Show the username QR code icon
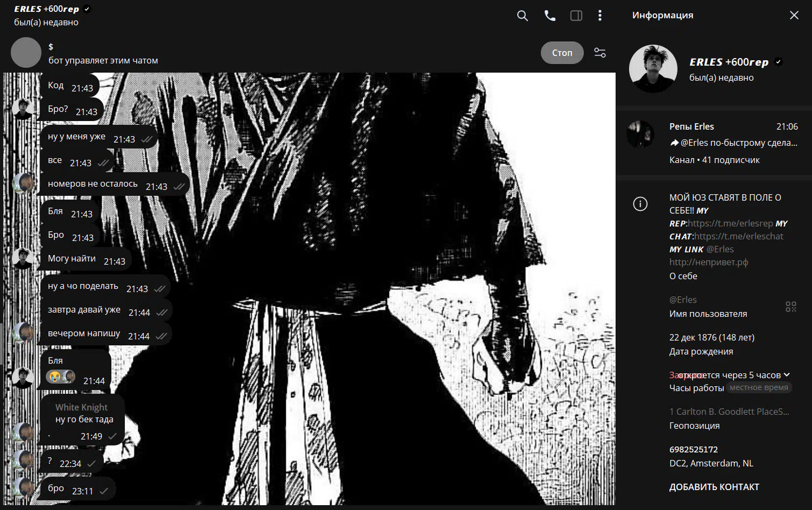 coord(790,307)
